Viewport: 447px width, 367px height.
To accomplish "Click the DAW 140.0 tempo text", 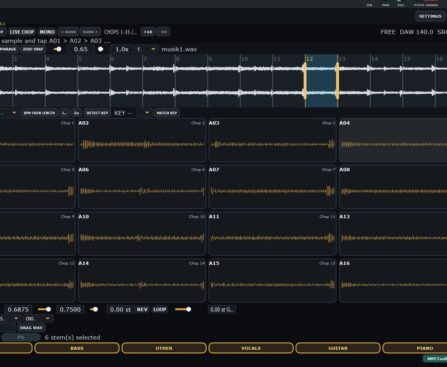I will [x=416, y=32].
